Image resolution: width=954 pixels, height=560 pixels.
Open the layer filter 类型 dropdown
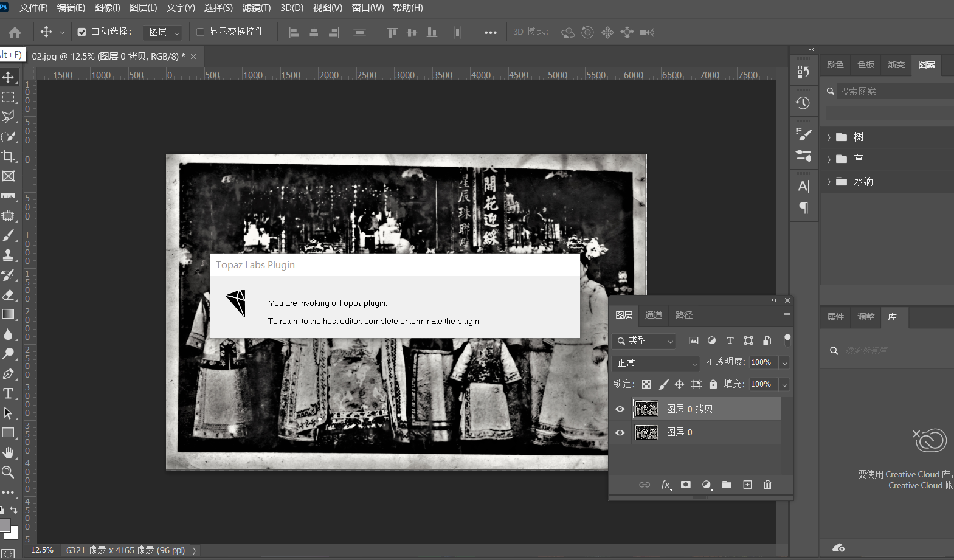645,340
